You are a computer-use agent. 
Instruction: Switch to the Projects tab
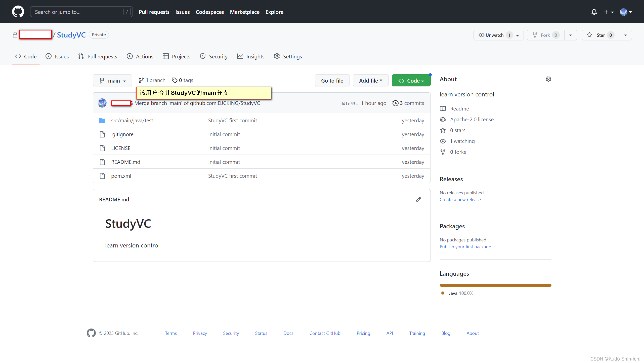177,56
